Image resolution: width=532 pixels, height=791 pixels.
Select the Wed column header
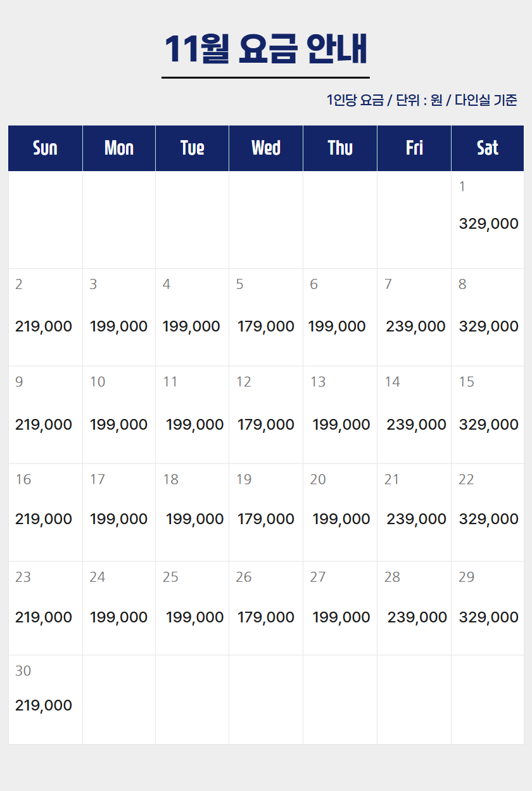pyautogui.click(x=266, y=148)
